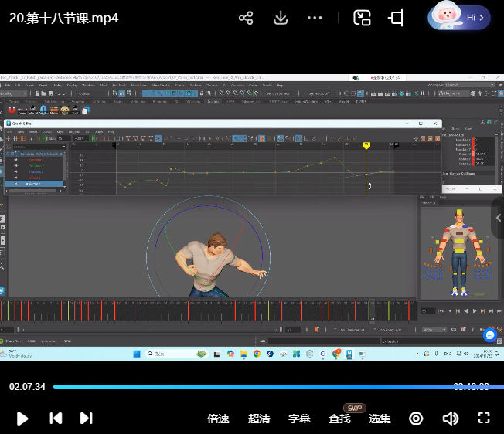The width and height of the screenshot is (504, 434).
Task: Enter fullscreen mode
Action: click(484, 419)
